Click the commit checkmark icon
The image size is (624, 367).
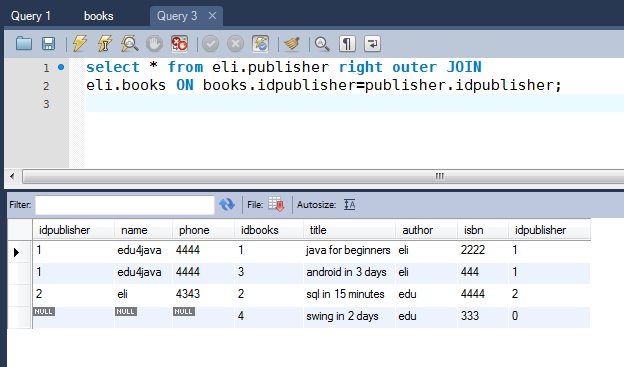tap(211, 43)
